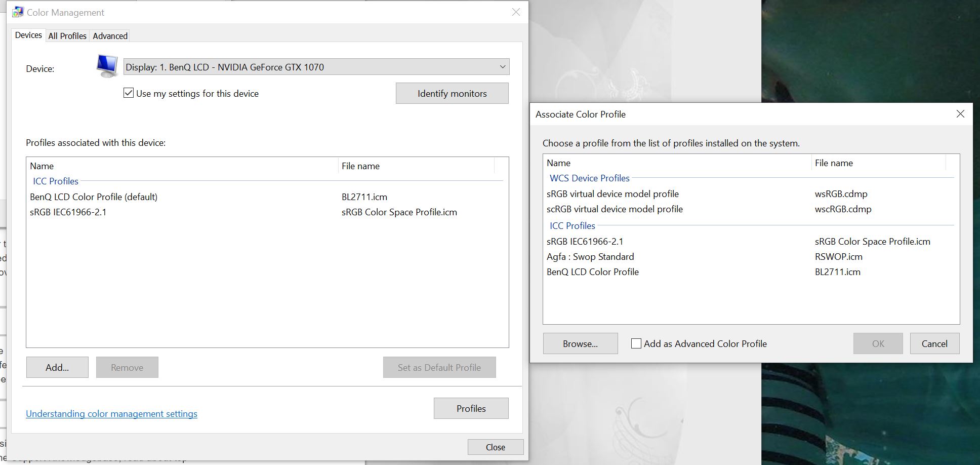This screenshot has height=465, width=980.
Task: Close the Associate Color Profile dialog
Action: [x=960, y=114]
